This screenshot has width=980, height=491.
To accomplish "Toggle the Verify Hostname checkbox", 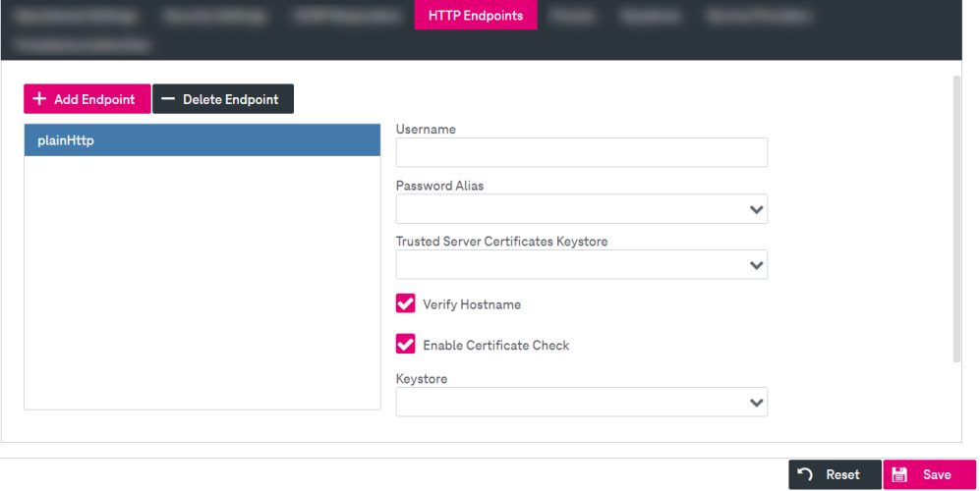I will click(405, 304).
